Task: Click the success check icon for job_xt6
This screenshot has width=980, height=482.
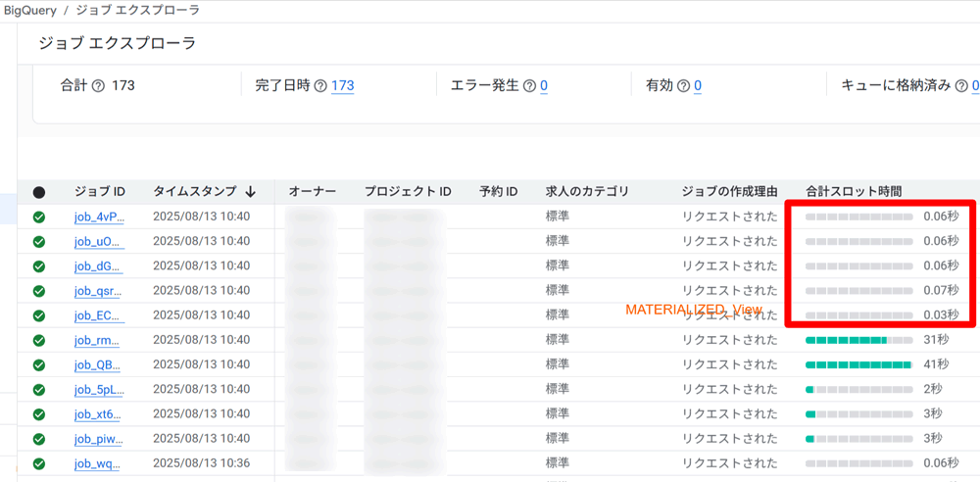Action: click(39, 413)
